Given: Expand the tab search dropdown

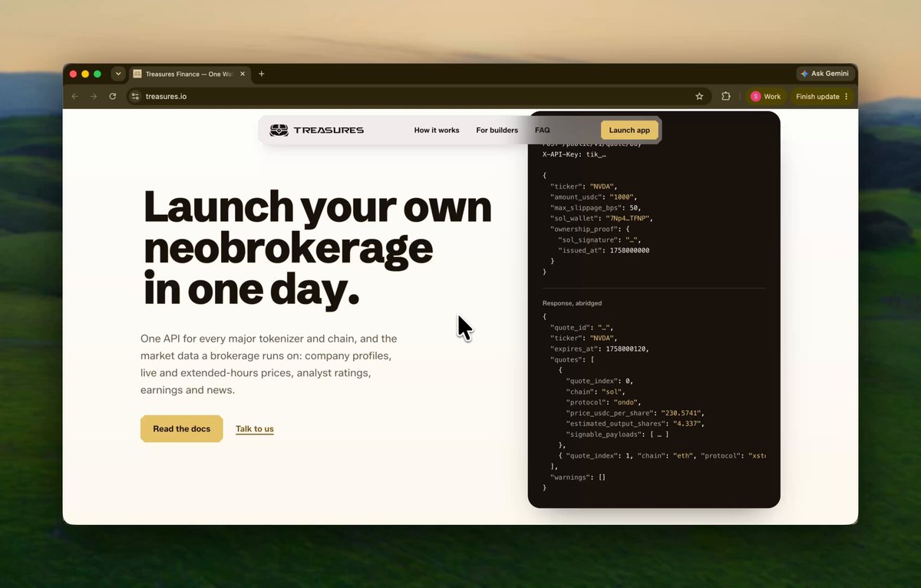Looking at the screenshot, I should coord(118,74).
